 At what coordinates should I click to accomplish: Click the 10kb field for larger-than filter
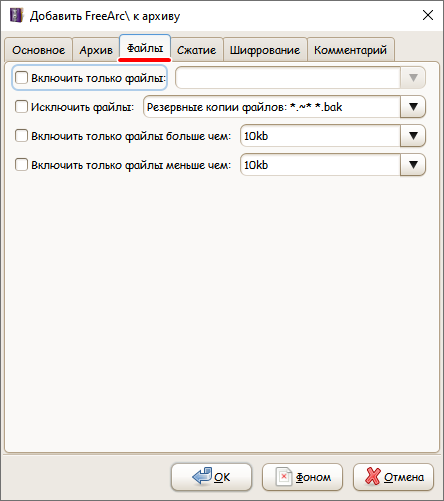(x=320, y=136)
